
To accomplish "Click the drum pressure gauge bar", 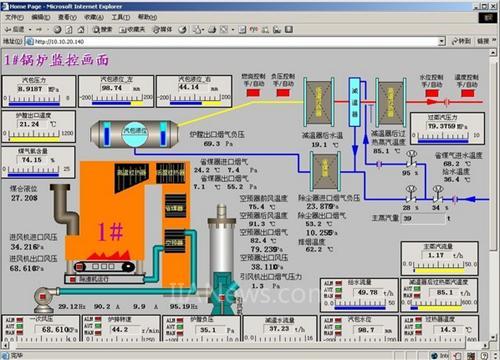I will [x=34, y=104].
